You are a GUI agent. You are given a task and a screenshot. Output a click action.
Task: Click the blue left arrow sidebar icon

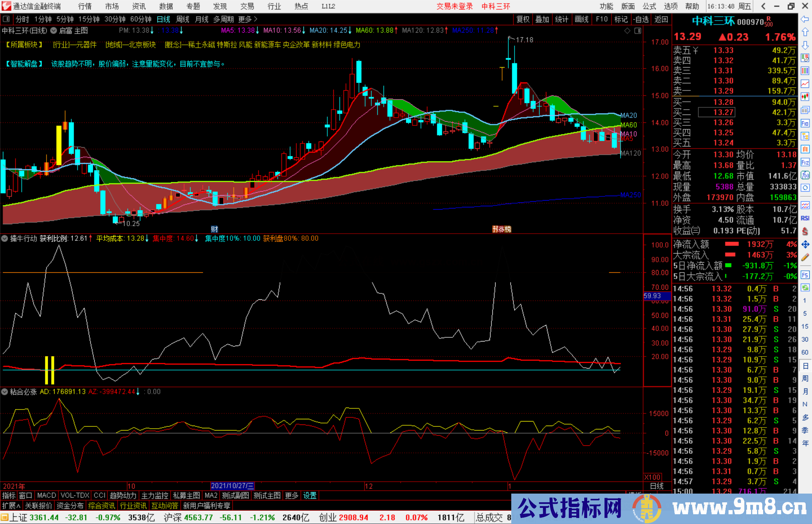[x=805, y=19]
